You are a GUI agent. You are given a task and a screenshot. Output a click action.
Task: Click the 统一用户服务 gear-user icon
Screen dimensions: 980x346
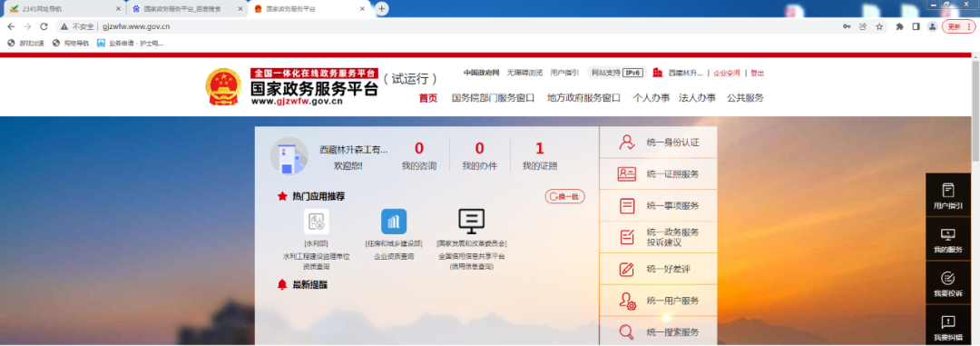click(627, 301)
